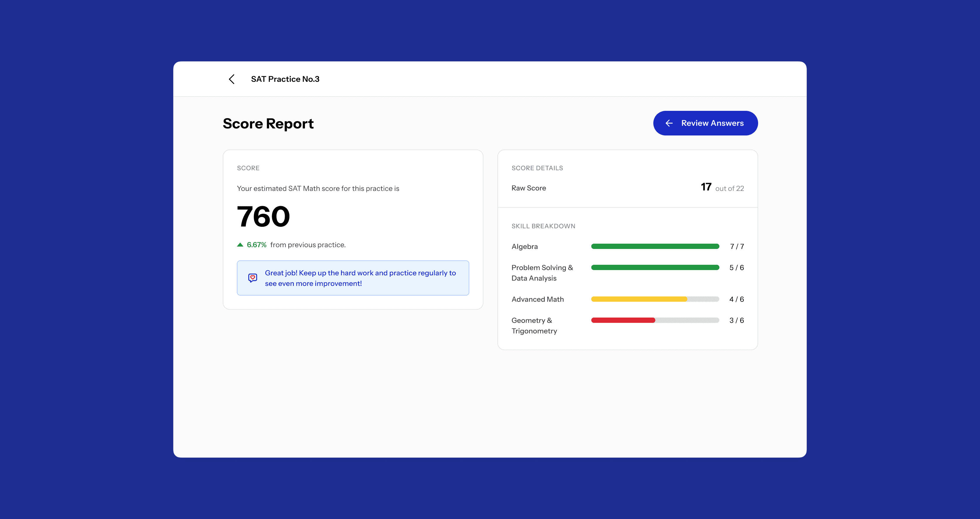Click the Score Report heading

point(268,123)
